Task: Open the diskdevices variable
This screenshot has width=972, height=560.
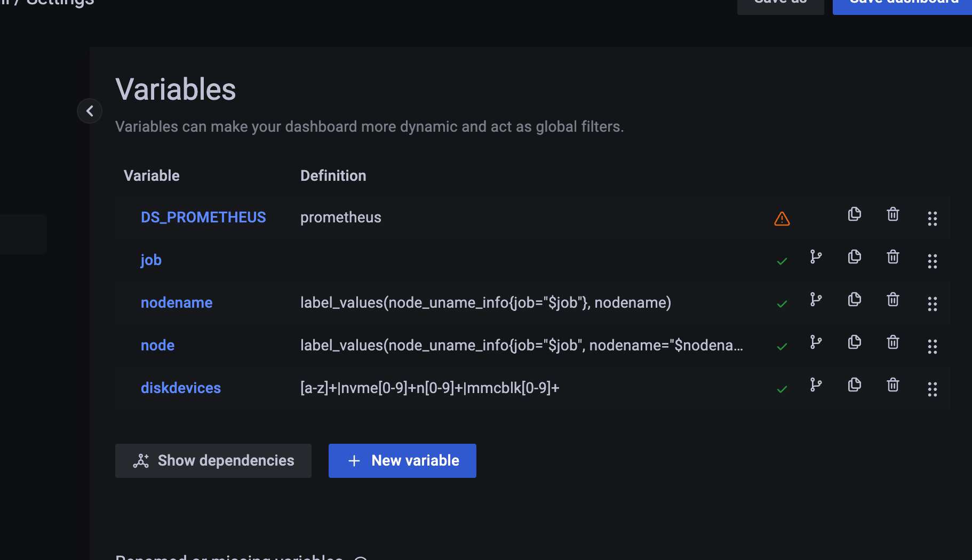Action: (180, 388)
